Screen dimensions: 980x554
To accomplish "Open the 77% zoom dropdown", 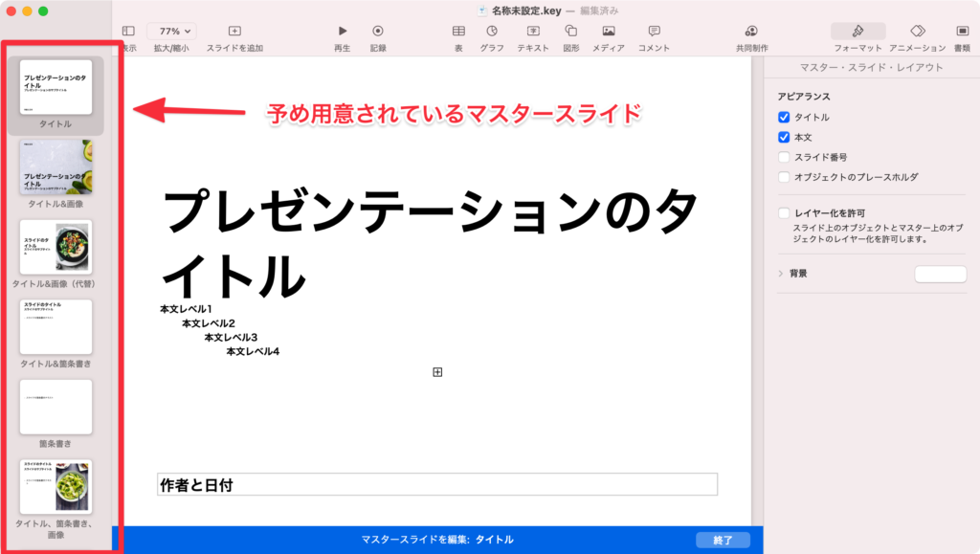I will 170,31.
